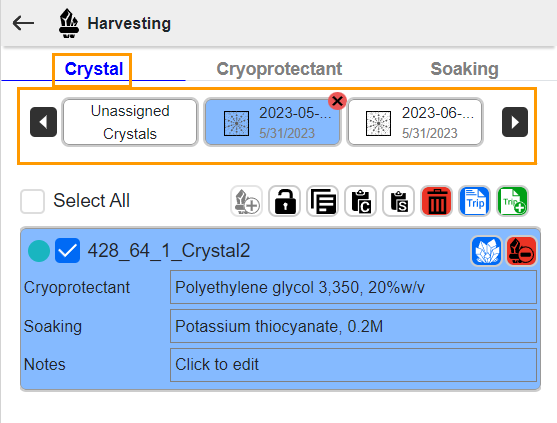Click the add crystal icon in toolbar
The height and width of the screenshot is (423, 557).
(247, 201)
